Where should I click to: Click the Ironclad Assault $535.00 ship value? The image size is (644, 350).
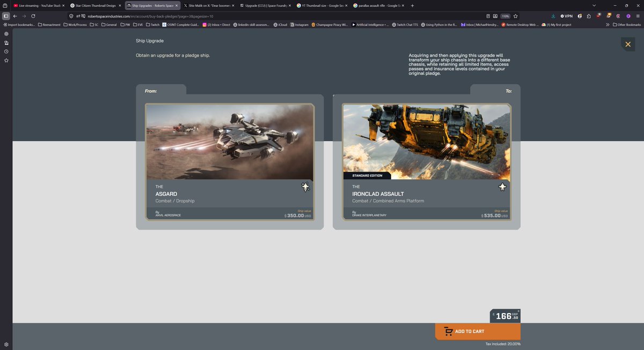pos(495,215)
